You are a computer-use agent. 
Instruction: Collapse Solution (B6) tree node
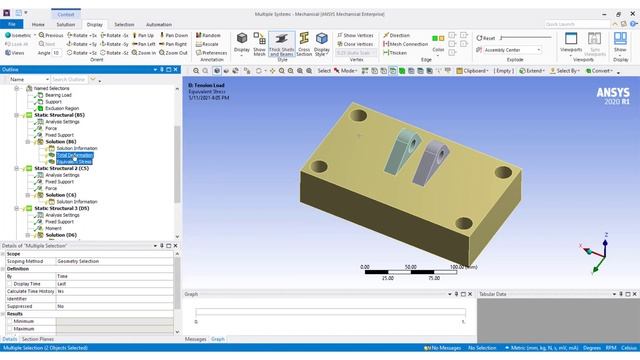(x=28, y=142)
